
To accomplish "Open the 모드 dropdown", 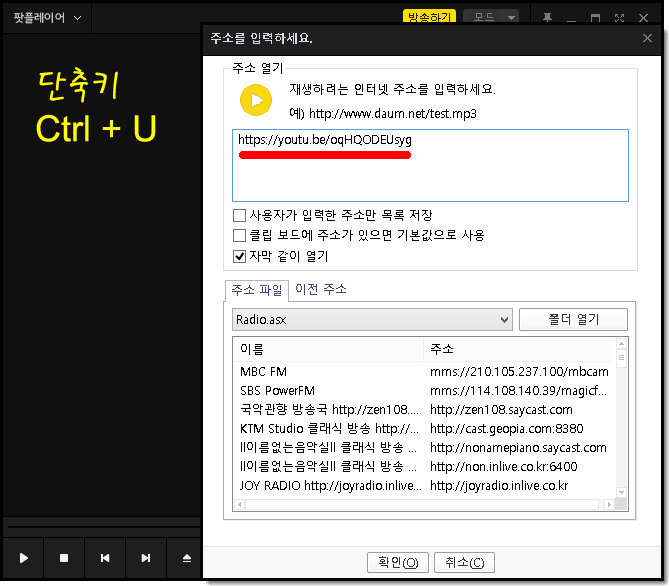I will click(x=491, y=17).
